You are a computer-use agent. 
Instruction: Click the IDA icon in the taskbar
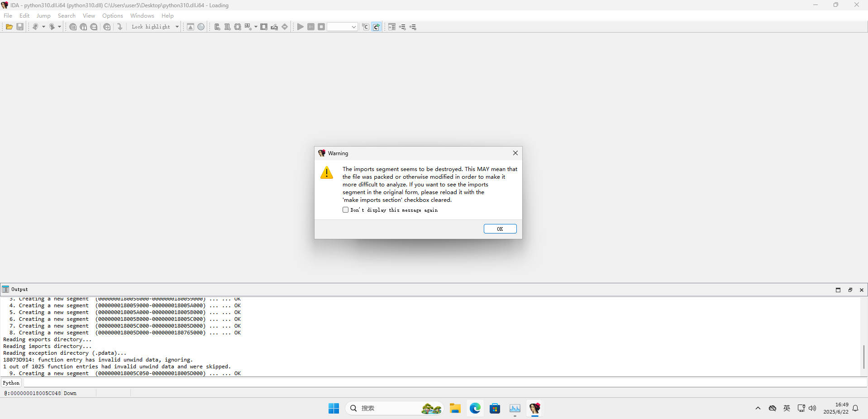tap(534, 408)
